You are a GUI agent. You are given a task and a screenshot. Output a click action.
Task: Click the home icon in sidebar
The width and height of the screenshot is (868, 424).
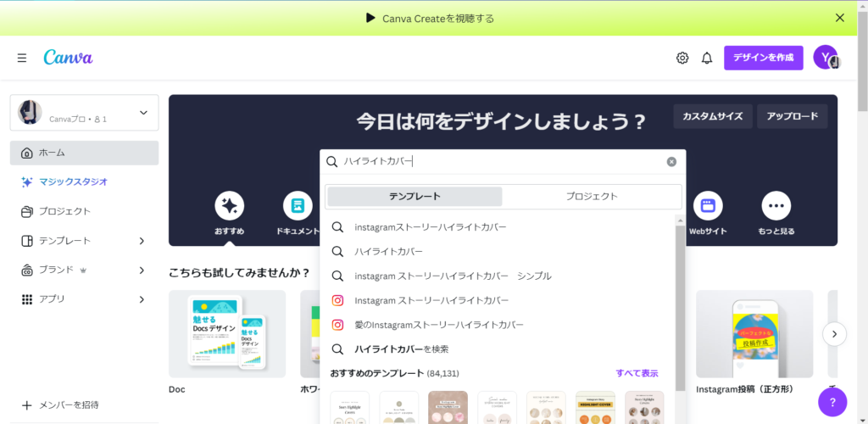(x=26, y=153)
